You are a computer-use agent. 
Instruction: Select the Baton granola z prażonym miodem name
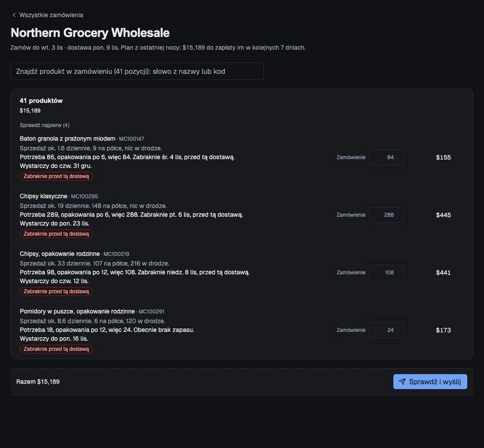coord(67,139)
